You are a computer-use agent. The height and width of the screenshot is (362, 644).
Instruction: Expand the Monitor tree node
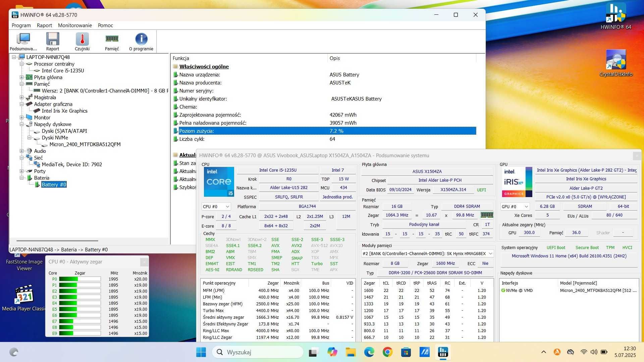click(21, 117)
